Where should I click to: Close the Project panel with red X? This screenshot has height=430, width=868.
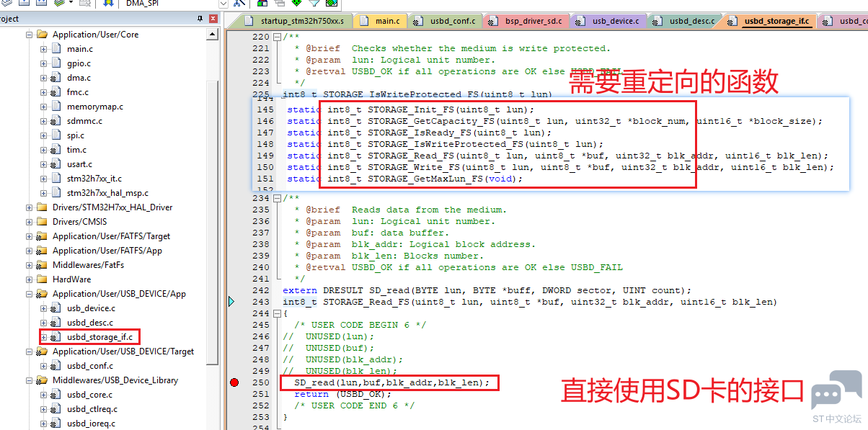(x=213, y=18)
